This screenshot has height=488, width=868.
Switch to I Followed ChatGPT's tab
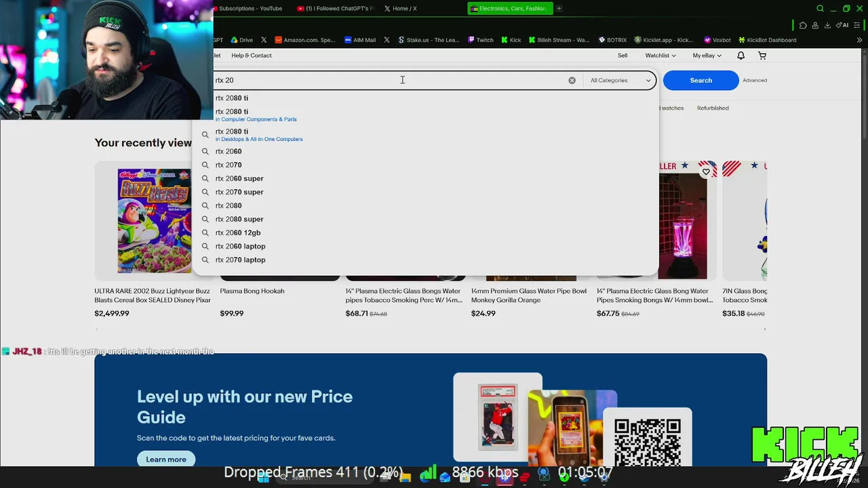coord(336,8)
